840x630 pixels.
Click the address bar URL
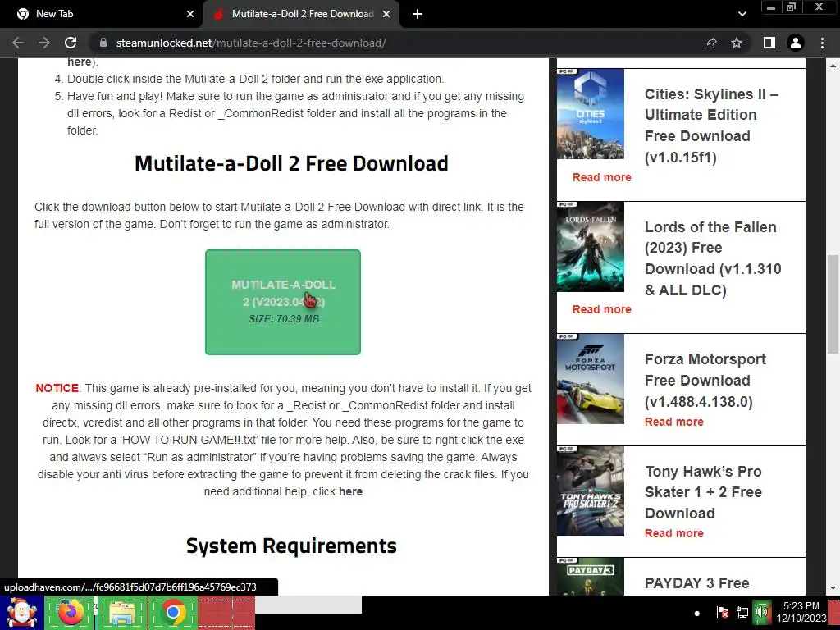[x=251, y=43]
